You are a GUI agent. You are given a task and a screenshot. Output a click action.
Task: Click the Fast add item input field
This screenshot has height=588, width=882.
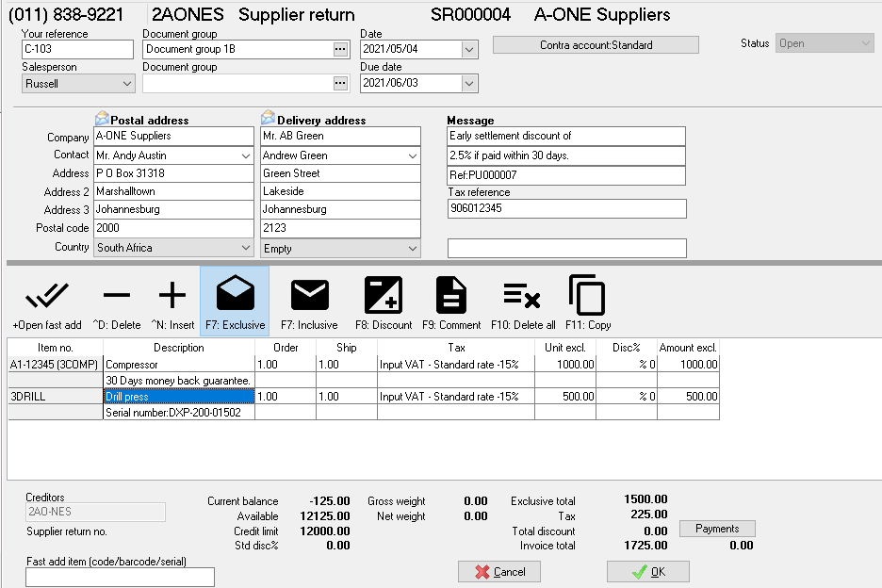pyautogui.click(x=120, y=577)
